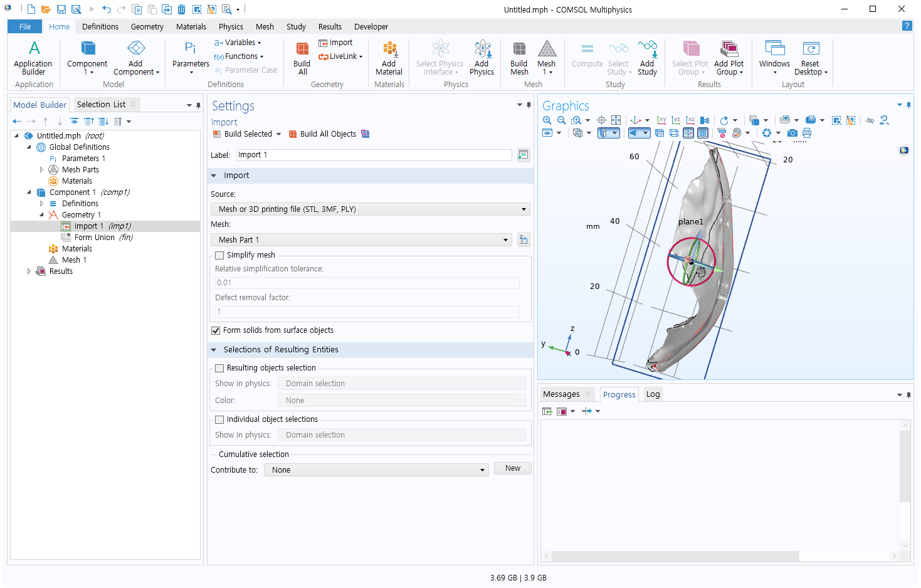Click the Label input field
The height and width of the screenshot is (588, 921).
click(x=374, y=155)
